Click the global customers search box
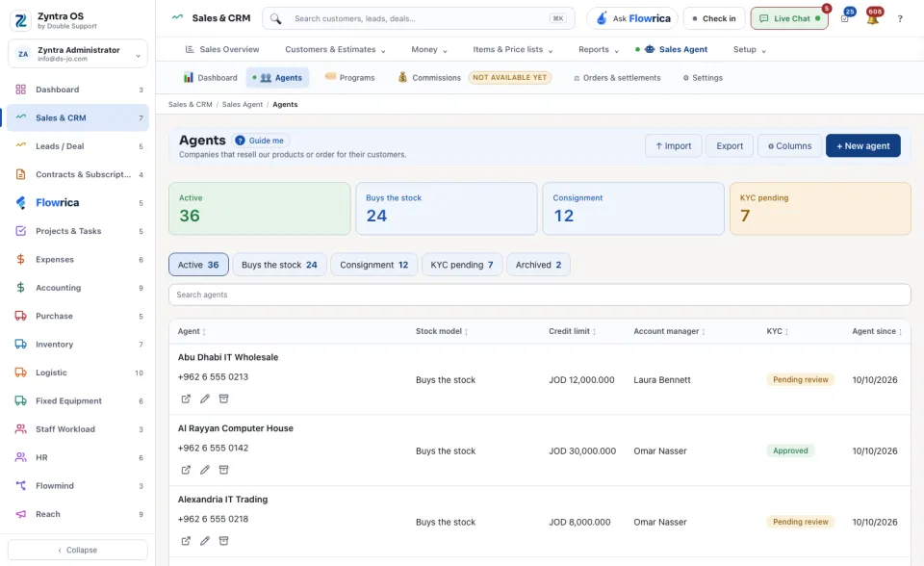924x566 pixels. click(419, 19)
